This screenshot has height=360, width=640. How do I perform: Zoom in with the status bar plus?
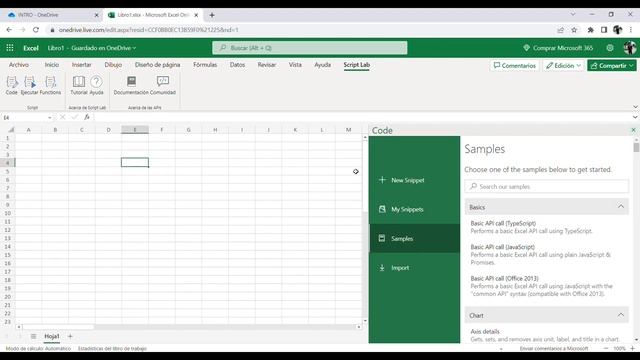click(x=632, y=348)
